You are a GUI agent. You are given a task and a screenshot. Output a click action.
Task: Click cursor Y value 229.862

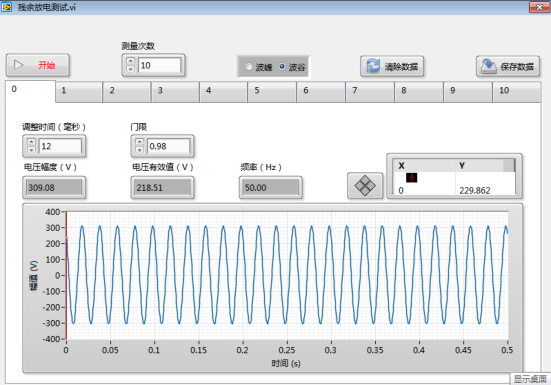click(x=474, y=190)
